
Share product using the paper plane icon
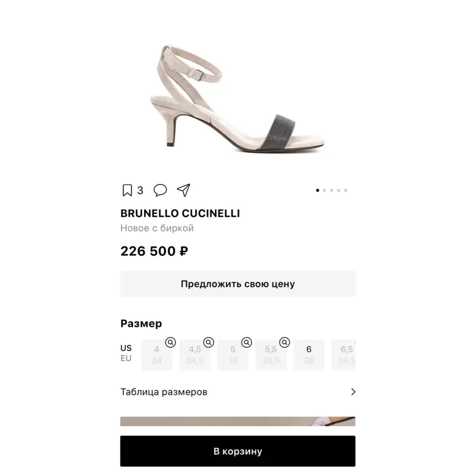tap(184, 190)
